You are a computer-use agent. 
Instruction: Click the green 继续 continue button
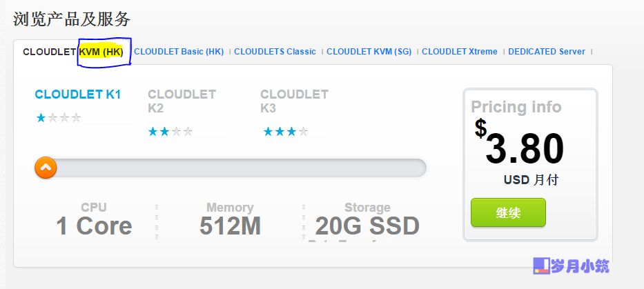click(508, 212)
